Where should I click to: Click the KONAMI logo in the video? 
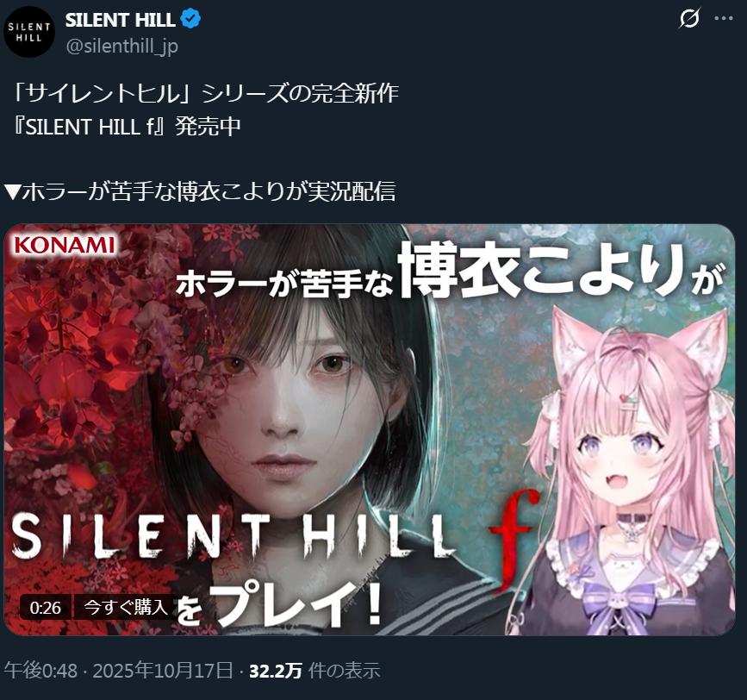point(65,245)
